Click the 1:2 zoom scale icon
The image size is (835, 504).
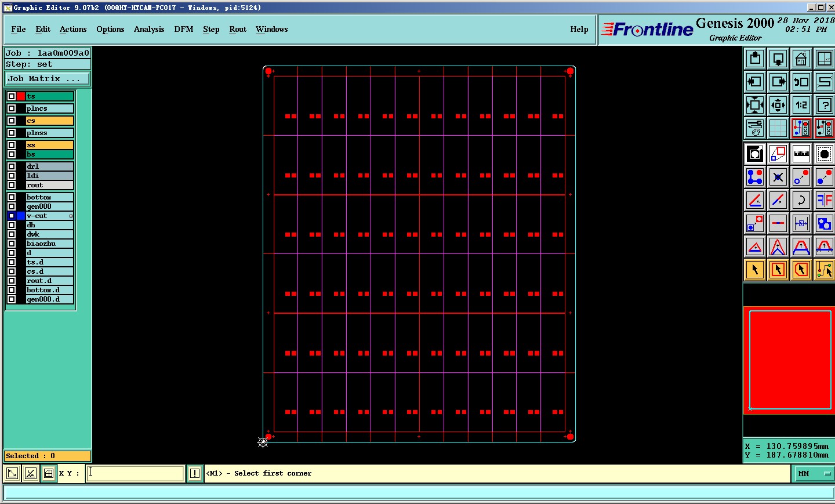click(801, 105)
